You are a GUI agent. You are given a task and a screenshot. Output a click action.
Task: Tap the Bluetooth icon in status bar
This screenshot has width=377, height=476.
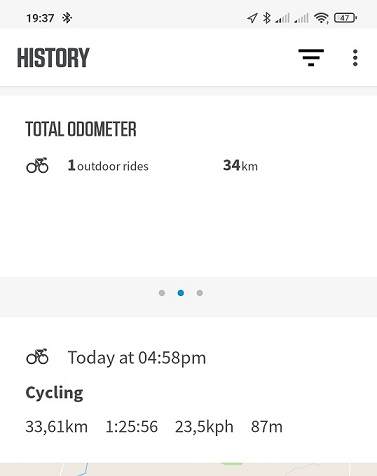click(266, 18)
